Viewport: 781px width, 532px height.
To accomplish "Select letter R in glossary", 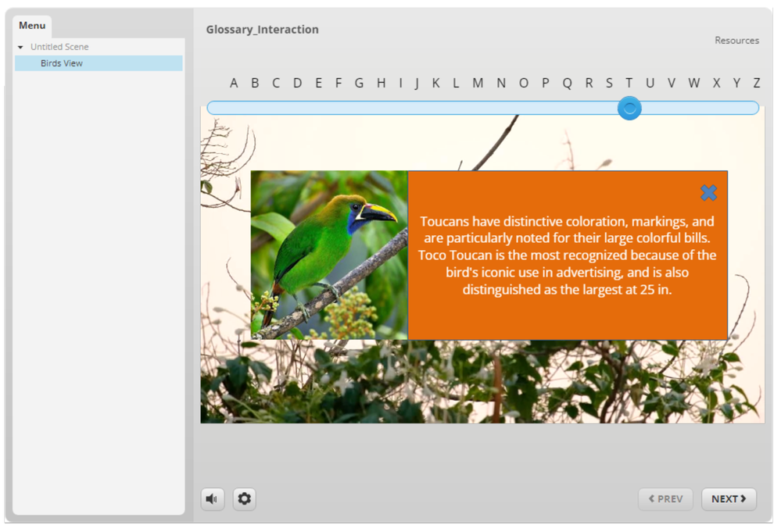I will 589,83.
